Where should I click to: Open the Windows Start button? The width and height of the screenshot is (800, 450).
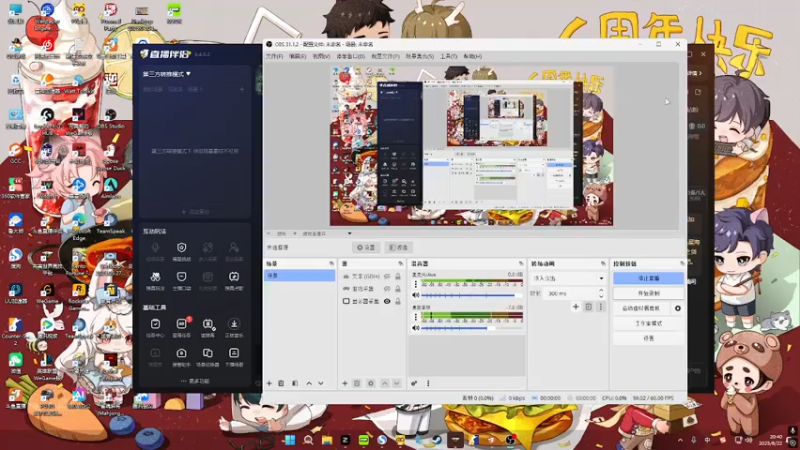click(290, 440)
